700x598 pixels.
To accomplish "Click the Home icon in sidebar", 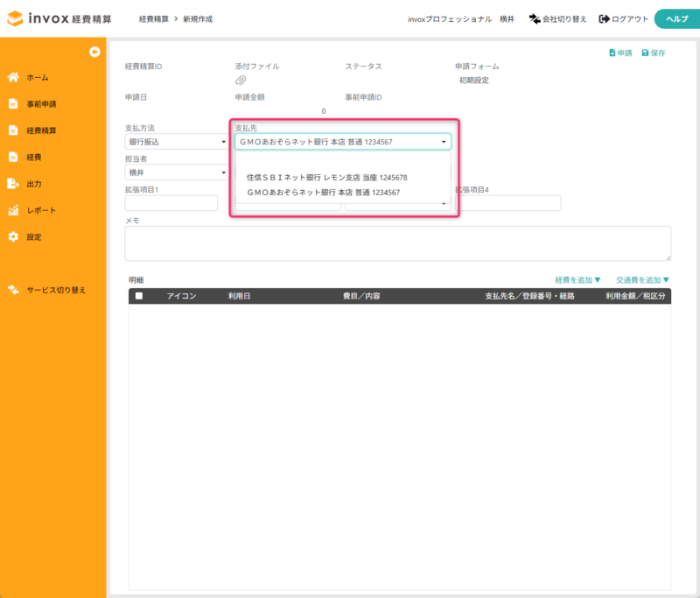I will [13, 77].
